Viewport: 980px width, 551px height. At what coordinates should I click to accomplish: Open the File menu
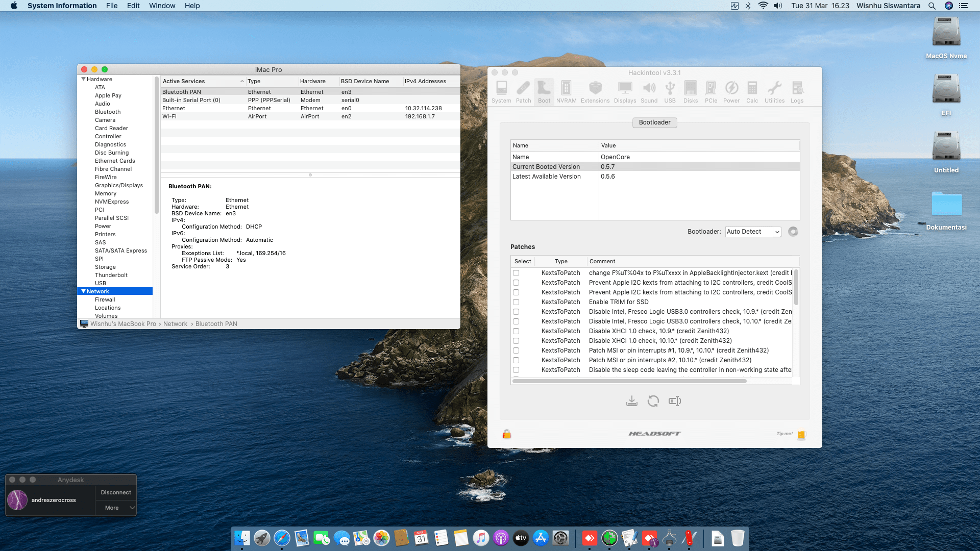point(112,6)
